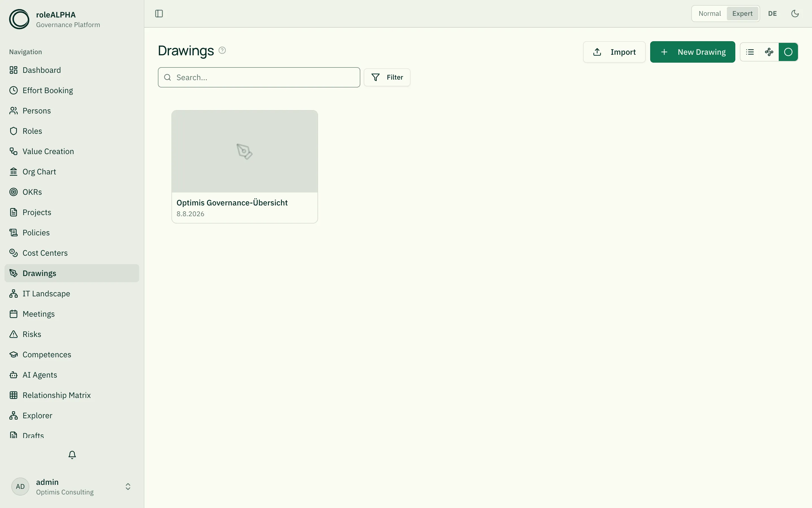The height and width of the screenshot is (508, 812).
Task: Collapse the sidebar with the panel icon
Action: 159,14
